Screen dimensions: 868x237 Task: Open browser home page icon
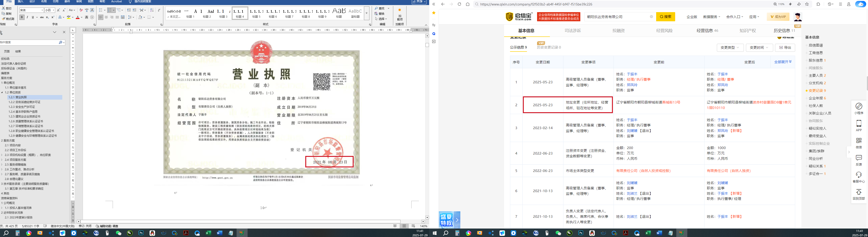(468, 4)
